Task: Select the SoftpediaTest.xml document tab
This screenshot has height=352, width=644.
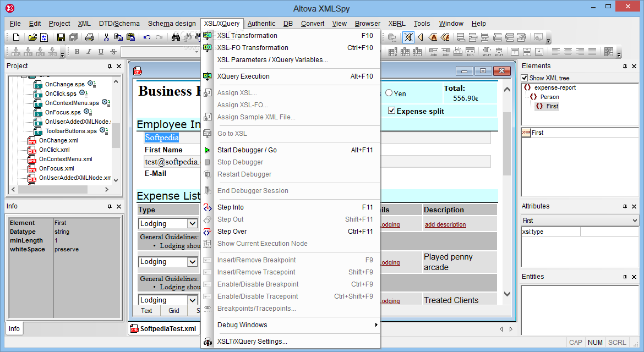Action: (164, 328)
